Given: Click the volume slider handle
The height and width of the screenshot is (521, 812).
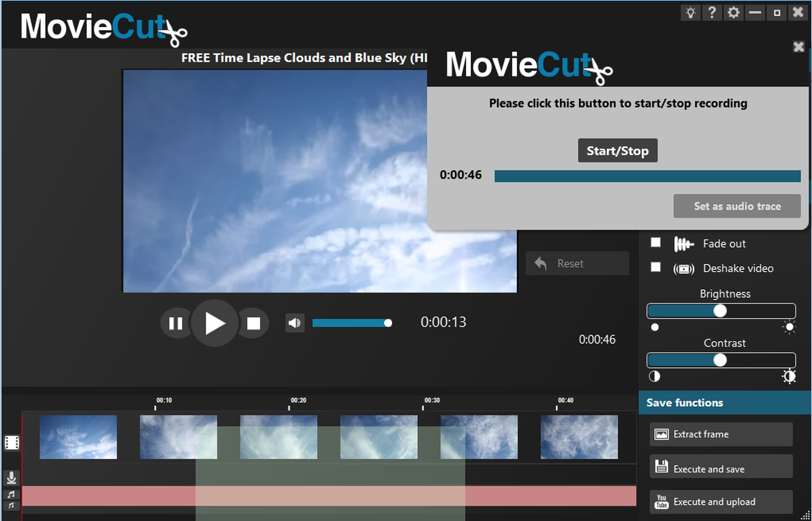Looking at the screenshot, I should coord(388,323).
